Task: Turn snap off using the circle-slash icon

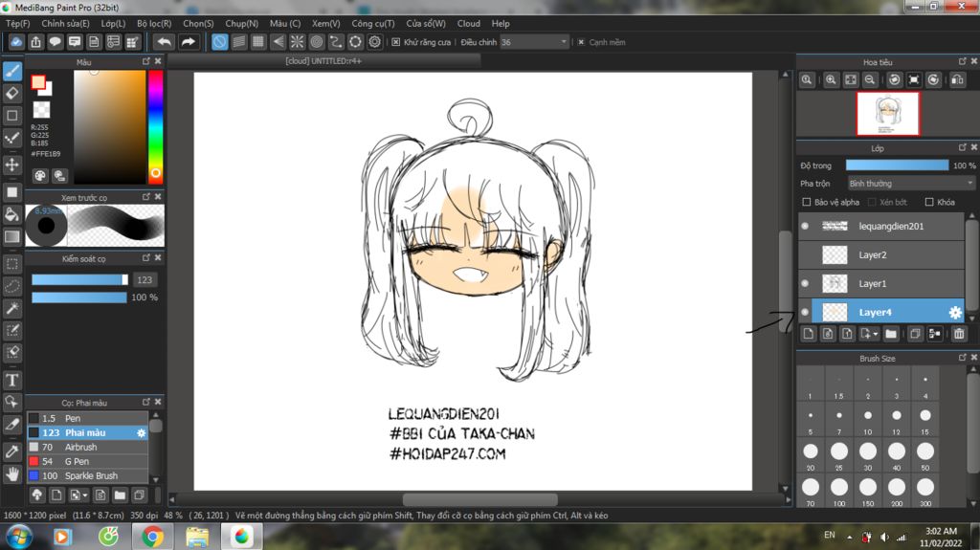Action: (219, 42)
